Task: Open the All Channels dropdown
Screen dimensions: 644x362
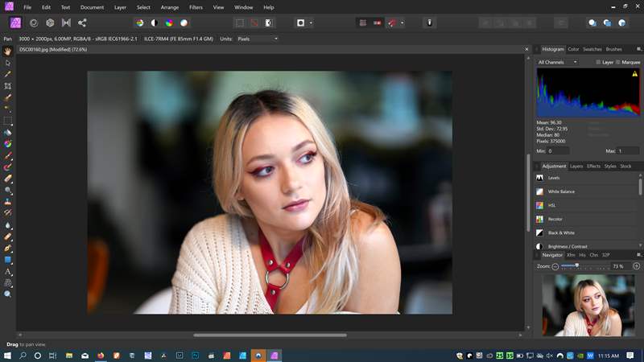Action: [557, 62]
